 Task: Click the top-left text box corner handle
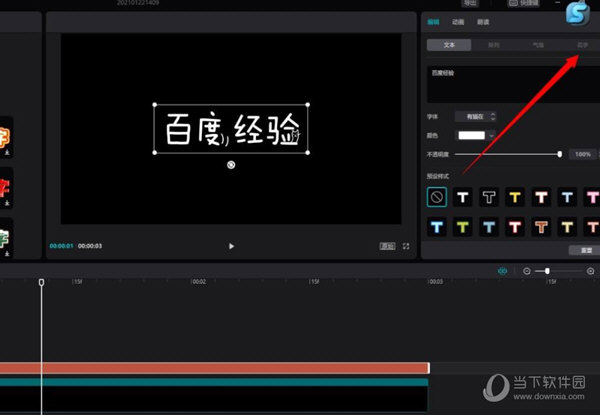pos(155,104)
